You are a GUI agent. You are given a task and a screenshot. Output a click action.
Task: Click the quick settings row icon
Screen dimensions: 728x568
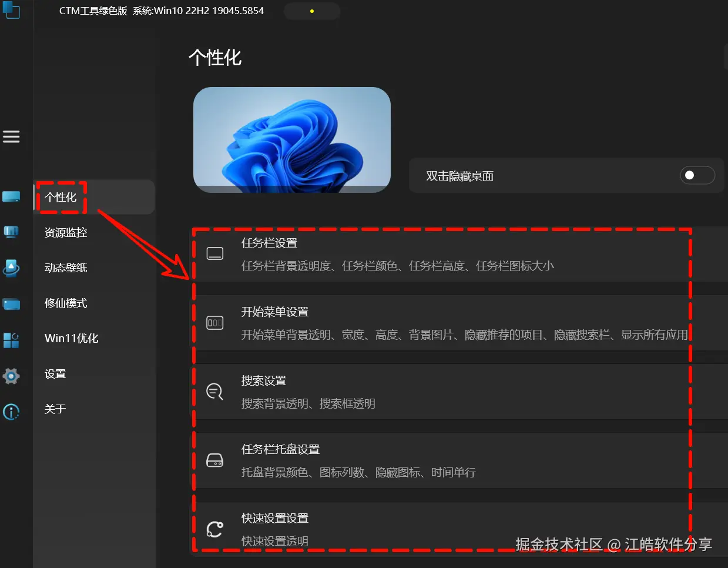point(215,529)
